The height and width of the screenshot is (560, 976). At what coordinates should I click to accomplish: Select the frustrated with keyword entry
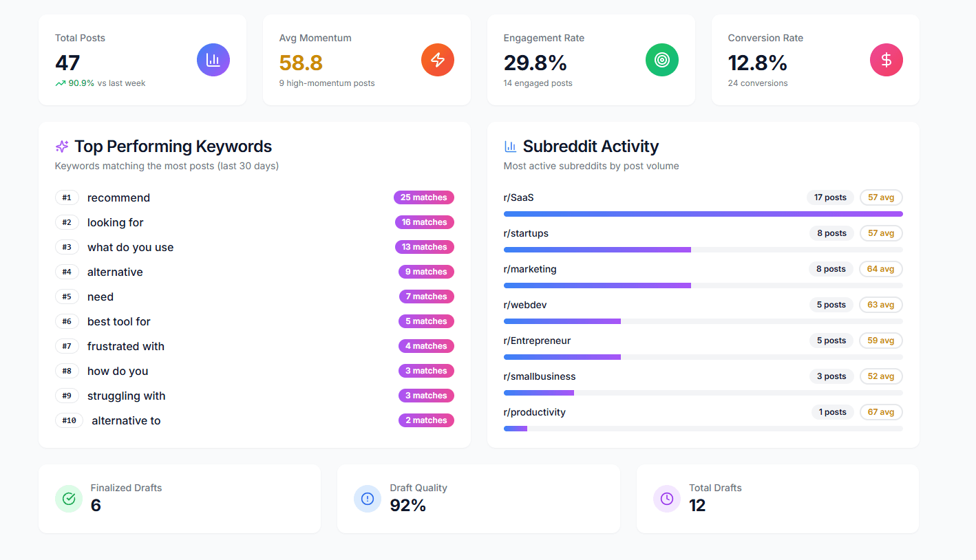125,346
